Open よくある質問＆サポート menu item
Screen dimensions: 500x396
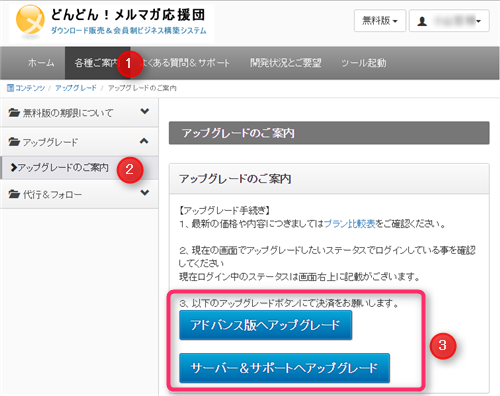pyautogui.click(x=185, y=63)
